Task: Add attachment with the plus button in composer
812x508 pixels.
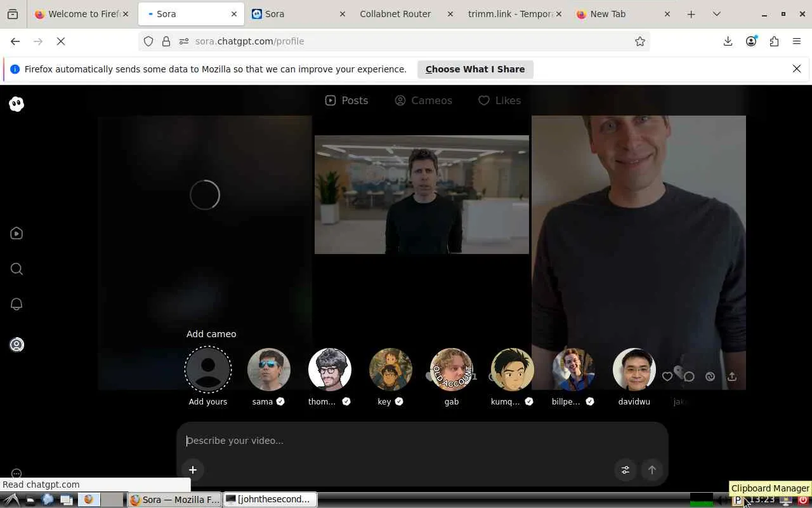Action: click(193, 470)
